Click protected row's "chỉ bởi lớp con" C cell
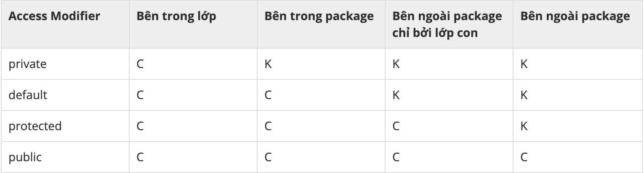This screenshot has height=173, width=644. [x=396, y=126]
